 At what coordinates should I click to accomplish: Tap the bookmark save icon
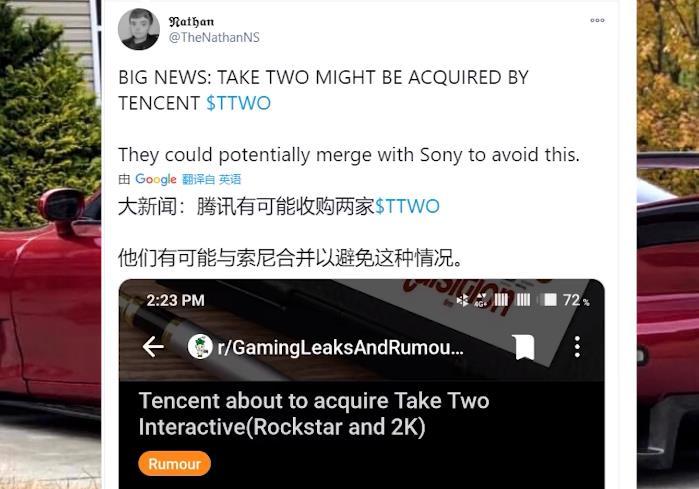524,347
